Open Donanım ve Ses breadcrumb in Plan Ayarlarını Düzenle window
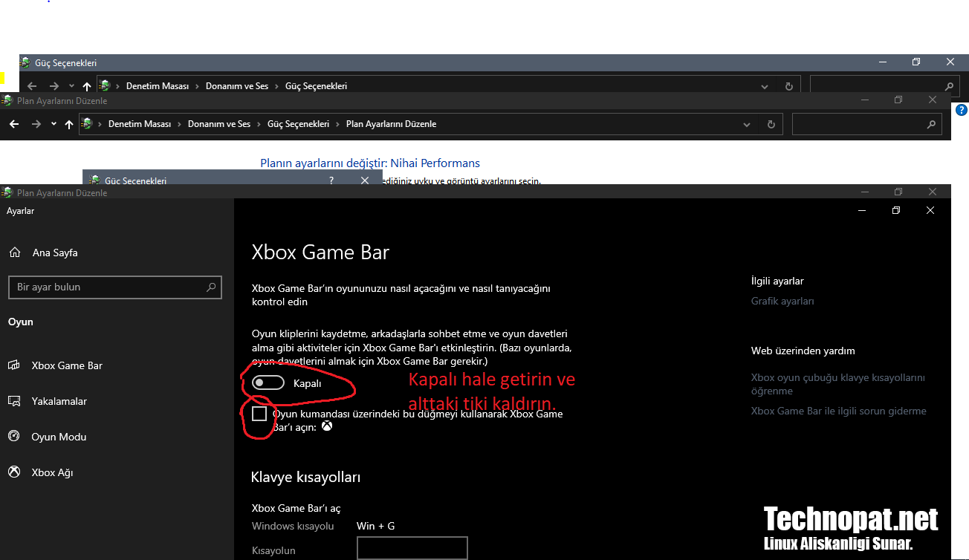Screen dimensions: 969x560 pyautogui.click(x=219, y=124)
